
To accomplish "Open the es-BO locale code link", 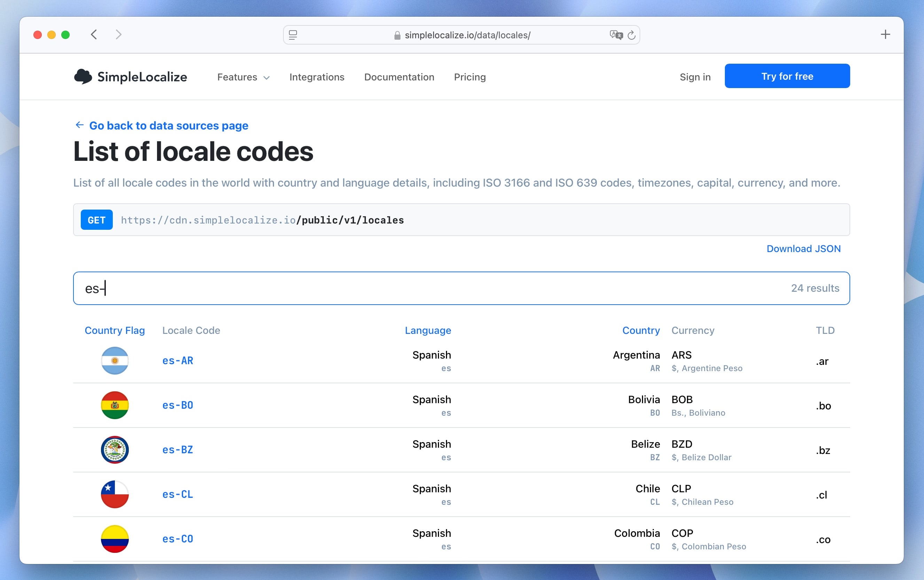I will click(178, 405).
